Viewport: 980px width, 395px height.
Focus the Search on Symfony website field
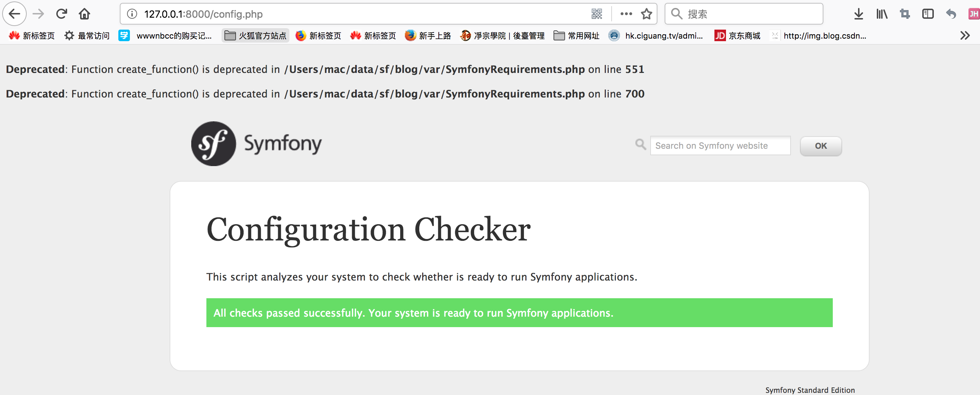pyautogui.click(x=720, y=146)
